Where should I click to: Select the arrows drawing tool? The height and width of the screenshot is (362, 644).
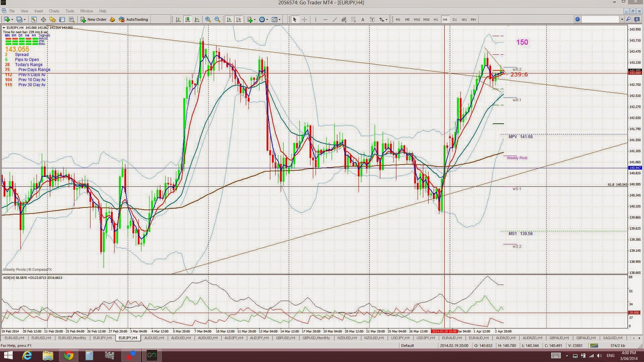pyautogui.click(x=381, y=19)
